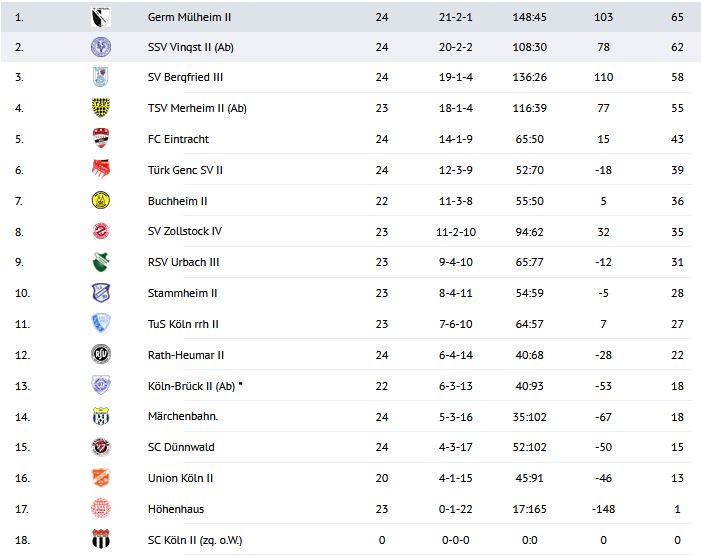701x557 pixels.
Task: Click the SV Bergfried III crest icon
Action: coord(101,77)
